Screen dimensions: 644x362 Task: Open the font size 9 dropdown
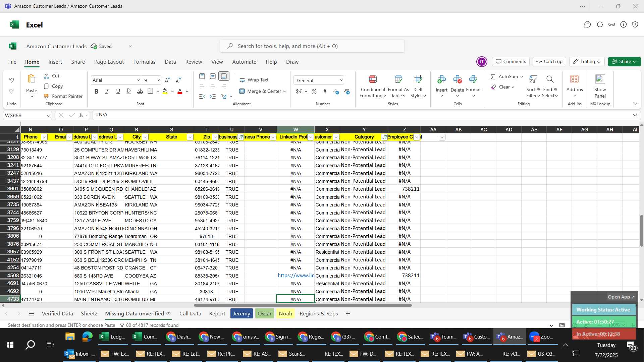pyautogui.click(x=158, y=80)
